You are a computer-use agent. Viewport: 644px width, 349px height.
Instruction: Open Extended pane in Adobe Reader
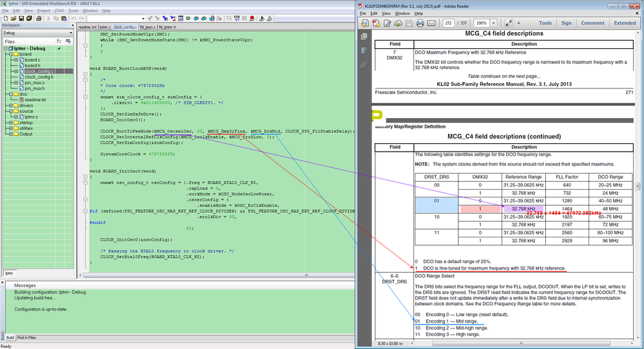pos(625,23)
